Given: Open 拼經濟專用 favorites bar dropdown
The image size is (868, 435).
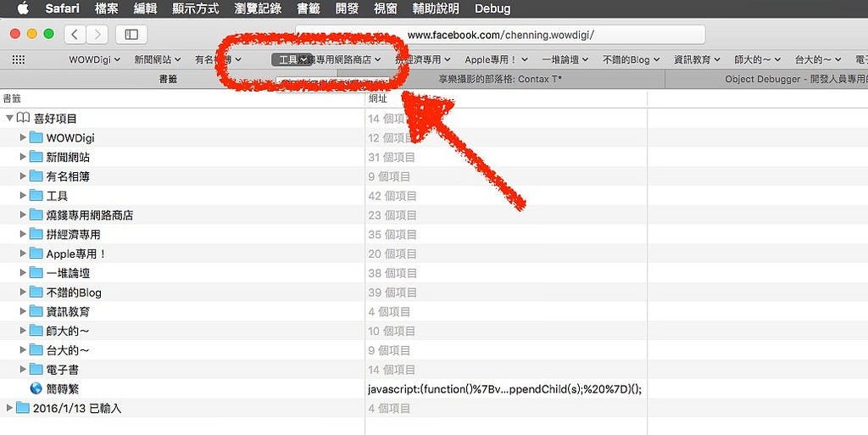Looking at the screenshot, I should pos(424,59).
